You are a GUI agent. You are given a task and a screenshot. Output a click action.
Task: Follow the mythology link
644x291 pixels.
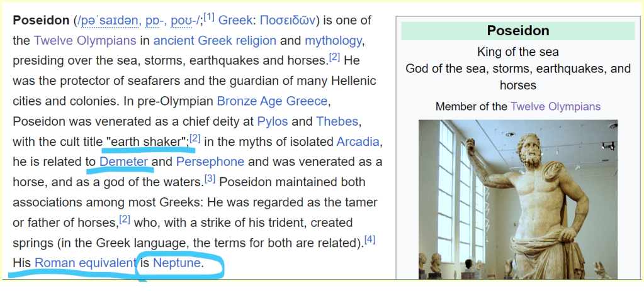(334, 40)
